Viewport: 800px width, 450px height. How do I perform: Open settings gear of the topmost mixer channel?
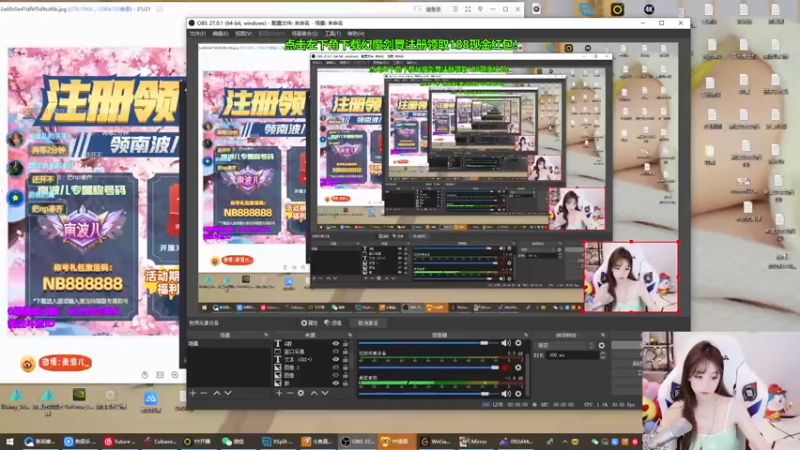point(518,343)
